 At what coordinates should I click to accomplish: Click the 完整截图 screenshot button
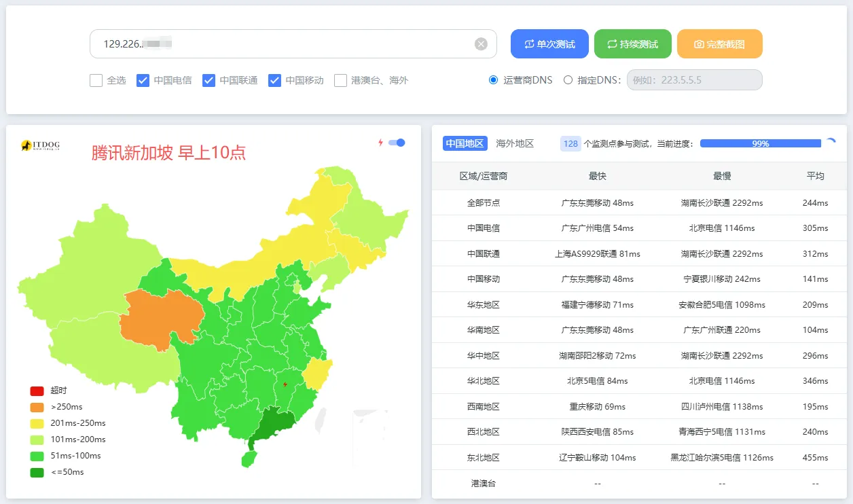coord(720,44)
